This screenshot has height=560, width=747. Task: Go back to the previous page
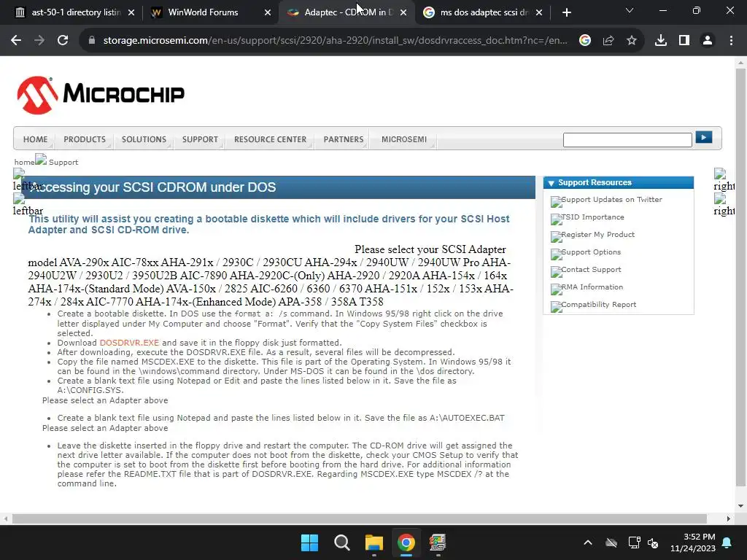click(x=16, y=41)
